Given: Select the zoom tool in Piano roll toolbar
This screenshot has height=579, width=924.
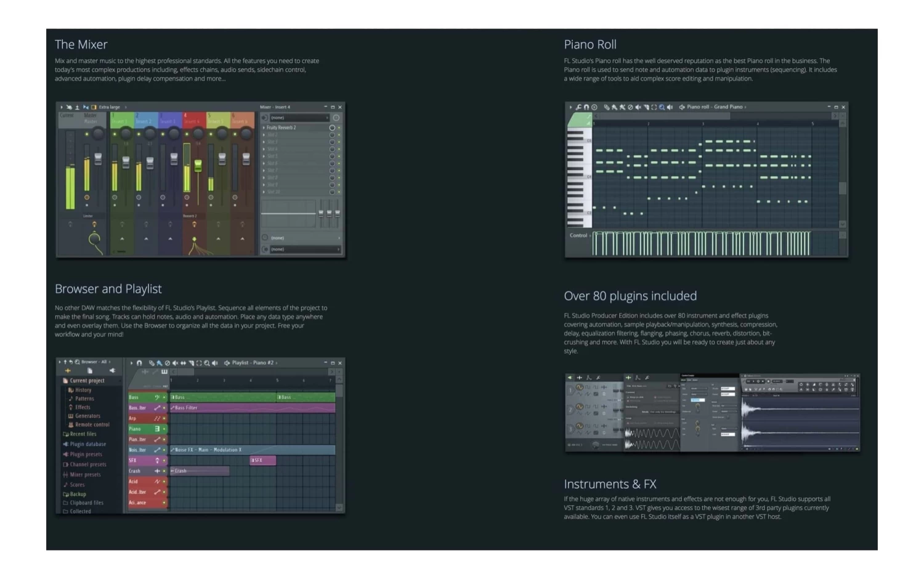Looking at the screenshot, I should 662,107.
